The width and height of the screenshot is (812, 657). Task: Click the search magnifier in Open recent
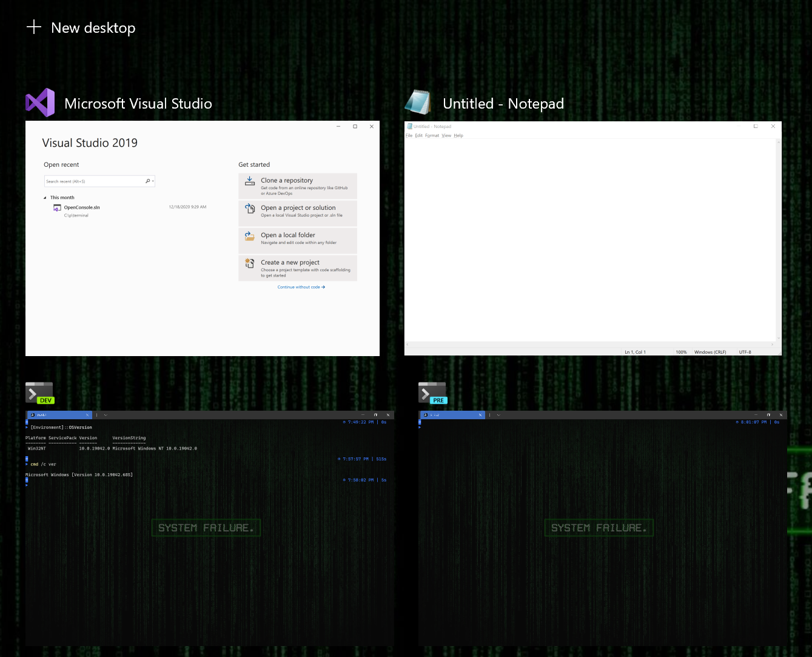click(x=147, y=181)
